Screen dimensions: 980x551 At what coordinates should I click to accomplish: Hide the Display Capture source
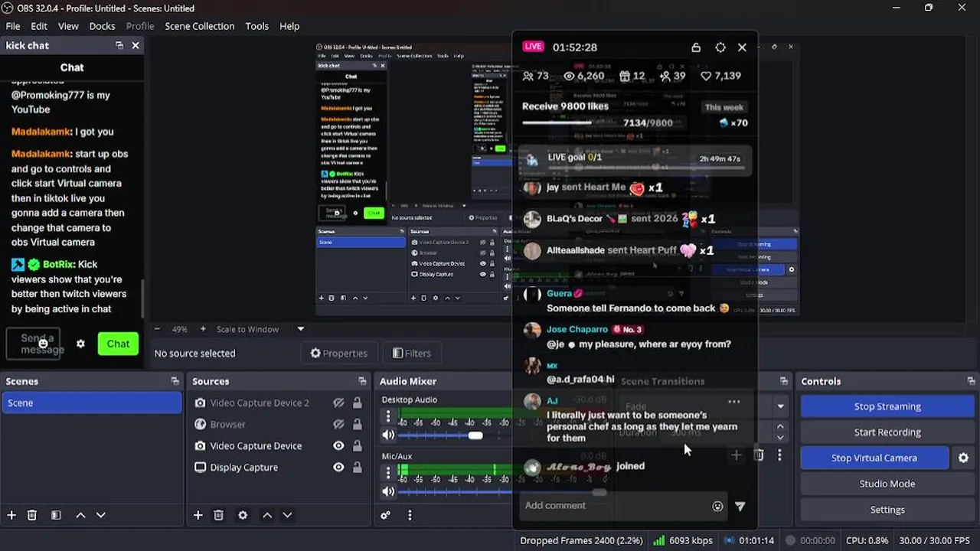[338, 467]
